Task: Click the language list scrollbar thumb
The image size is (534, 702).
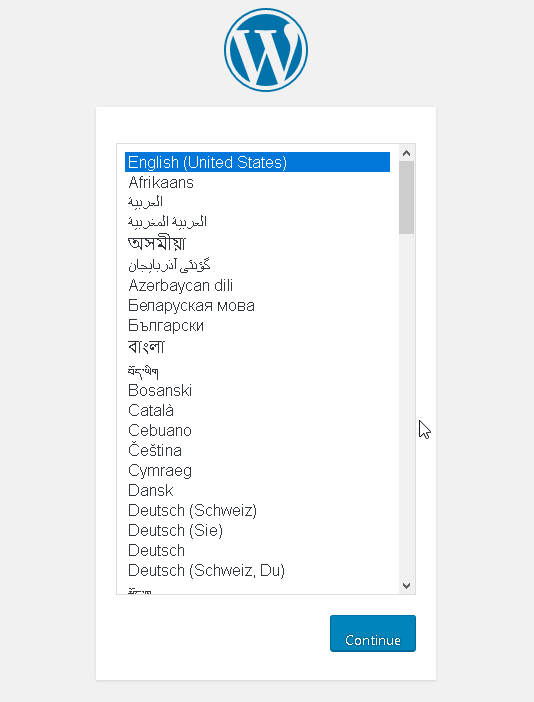Action: (406, 197)
